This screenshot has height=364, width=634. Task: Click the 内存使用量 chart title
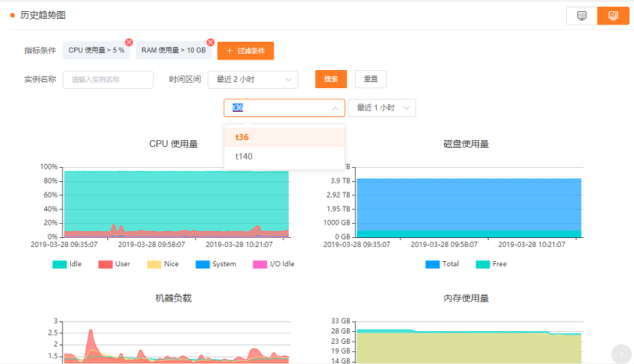[x=466, y=298]
